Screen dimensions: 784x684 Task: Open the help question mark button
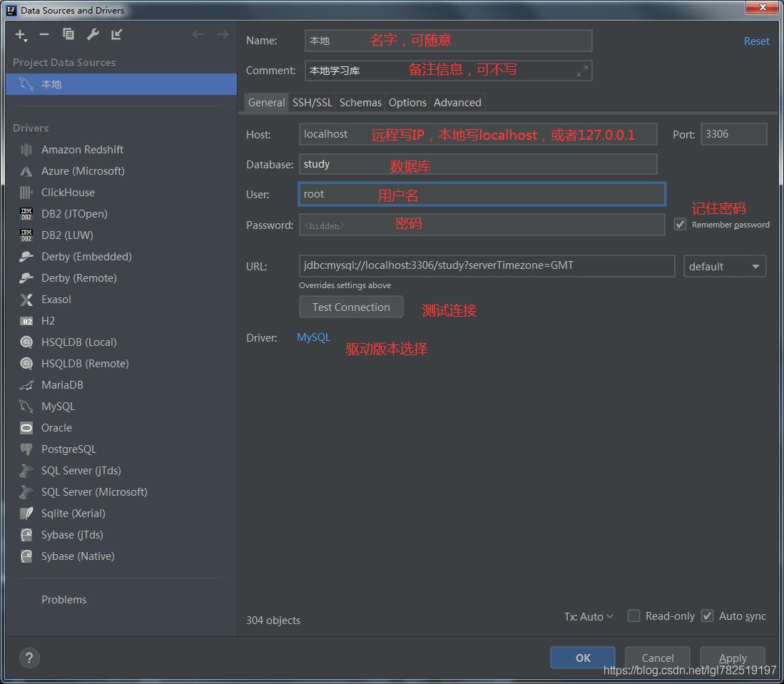(x=31, y=658)
